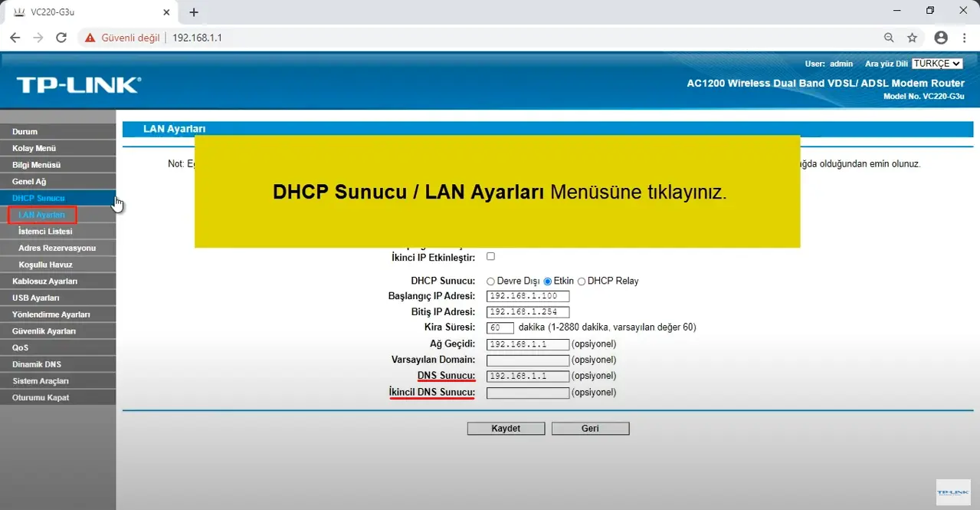Click the Kaydet button

506,429
